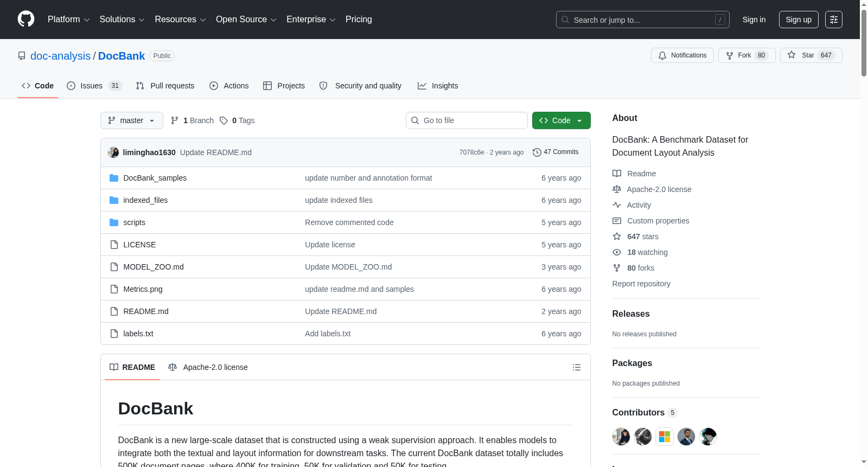The height and width of the screenshot is (467, 868).
Task: Open the green Code dropdown
Action: click(x=561, y=120)
